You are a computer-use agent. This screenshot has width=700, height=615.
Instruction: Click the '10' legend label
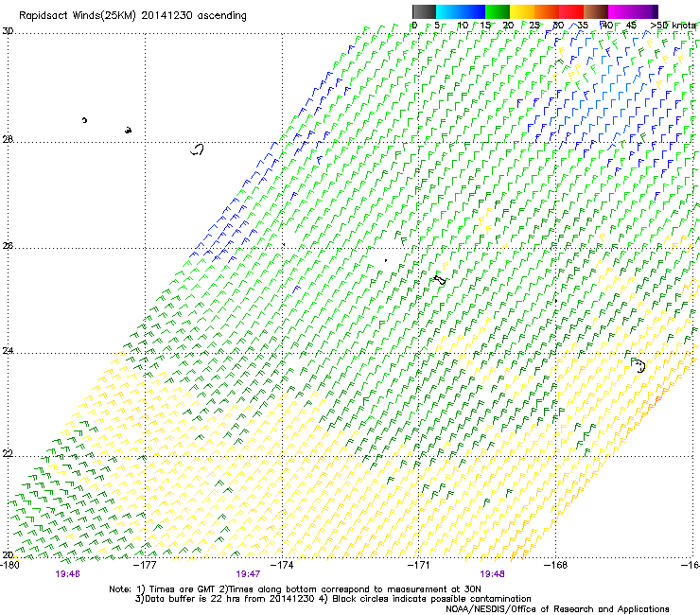[x=463, y=26]
